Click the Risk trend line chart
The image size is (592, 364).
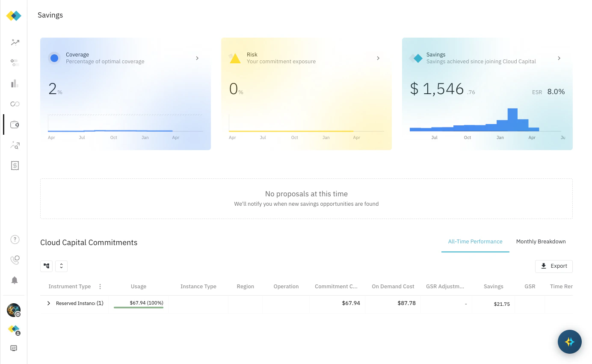(x=306, y=123)
